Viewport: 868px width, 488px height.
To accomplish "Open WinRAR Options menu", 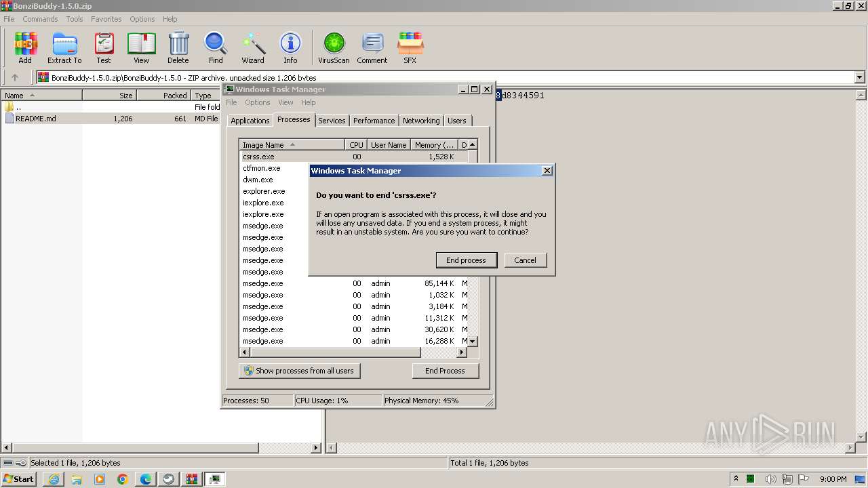I will (x=142, y=19).
